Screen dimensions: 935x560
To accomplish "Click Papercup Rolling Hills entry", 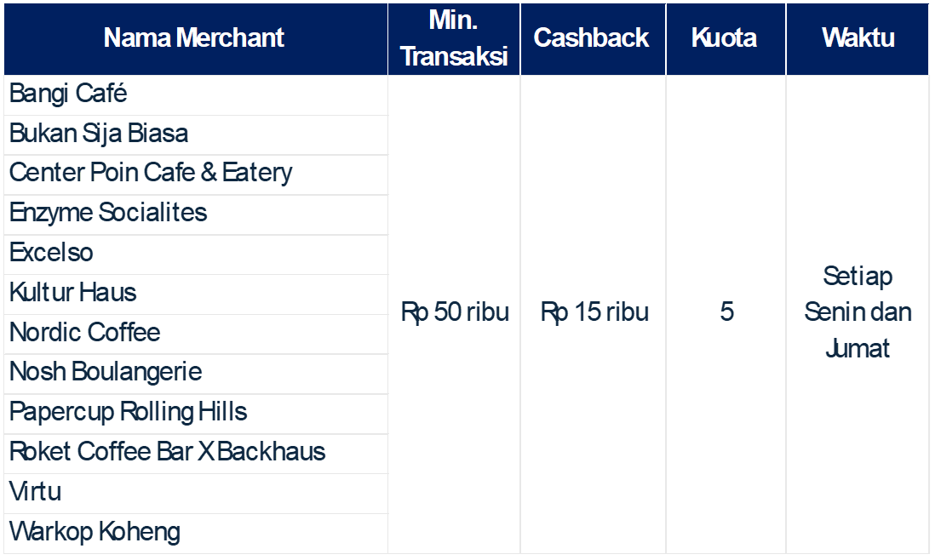I will tap(128, 413).
